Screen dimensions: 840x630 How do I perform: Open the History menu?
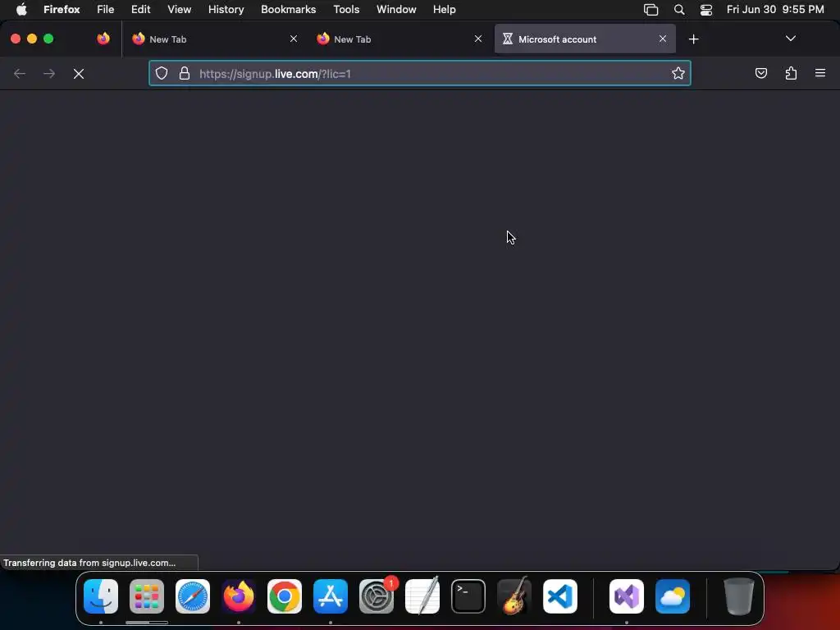pyautogui.click(x=226, y=10)
